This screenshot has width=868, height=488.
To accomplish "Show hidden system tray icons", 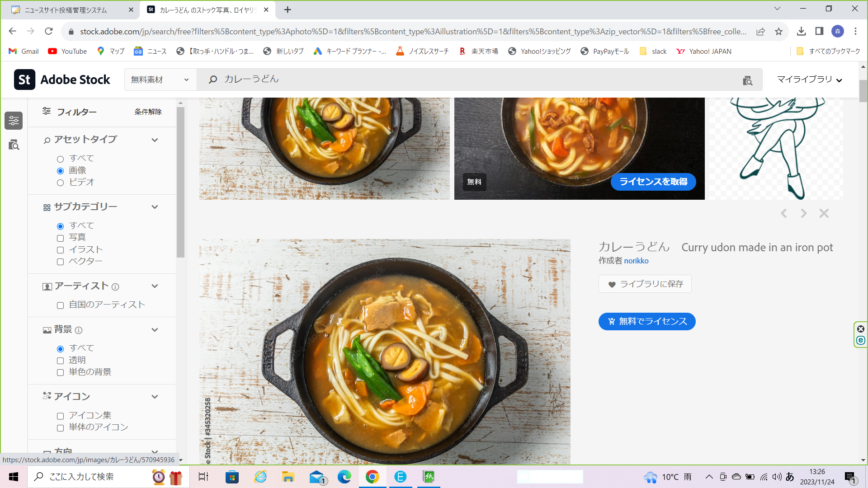I will pos(709,477).
